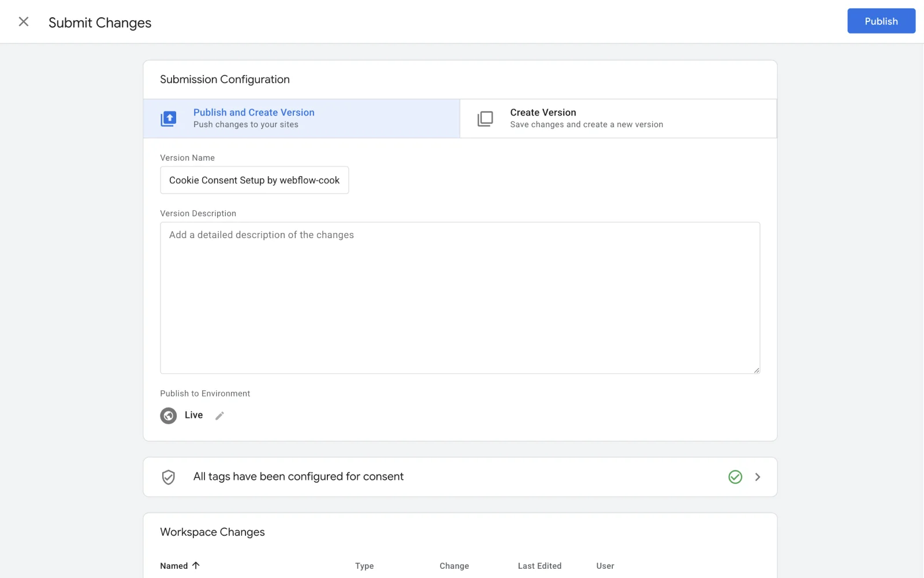Click the blue Publish button
Image resolution: width=924 pixels, height=578 pixels.
[x=881, y=21]
